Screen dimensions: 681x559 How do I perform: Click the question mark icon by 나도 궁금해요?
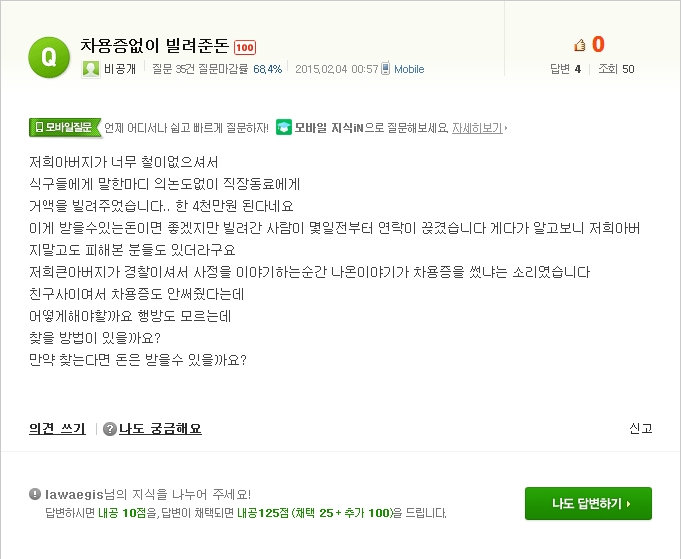point(110,429)
